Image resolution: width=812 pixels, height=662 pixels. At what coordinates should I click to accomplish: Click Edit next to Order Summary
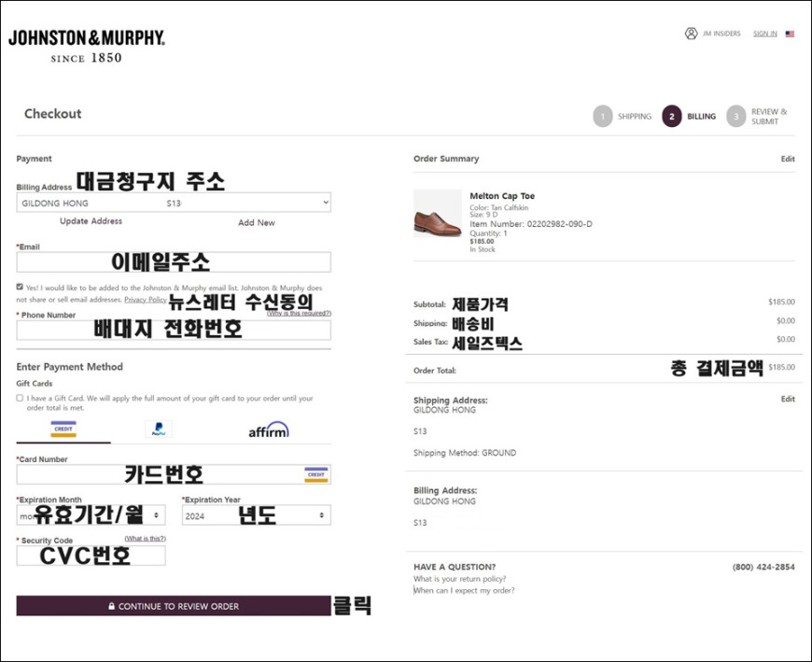[x=788, y=159]
